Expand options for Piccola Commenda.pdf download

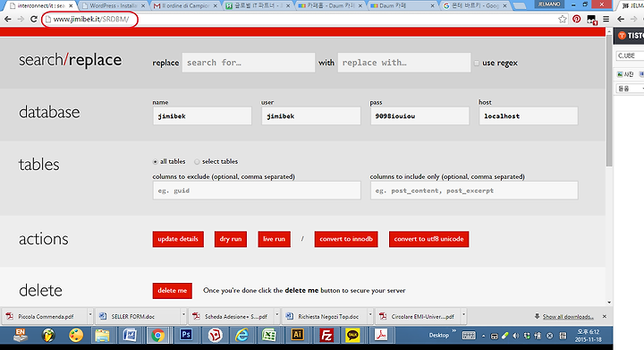[90, 316]
